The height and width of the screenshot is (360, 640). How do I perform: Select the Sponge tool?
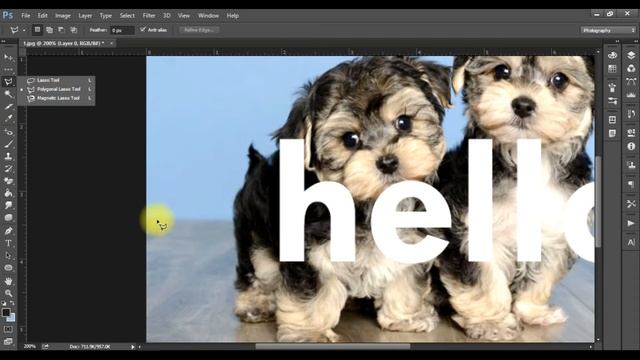(8, 218)
